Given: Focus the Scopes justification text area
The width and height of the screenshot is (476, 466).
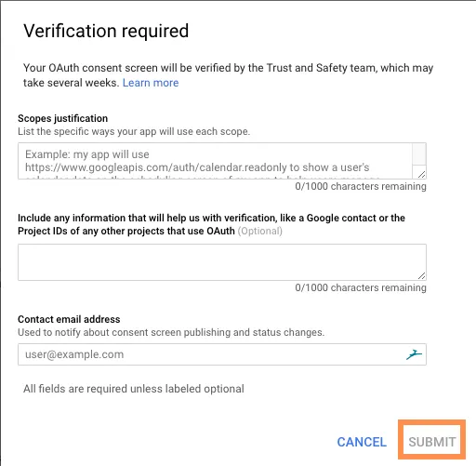Looking at the screenshot, I should [x=215, y=161].
